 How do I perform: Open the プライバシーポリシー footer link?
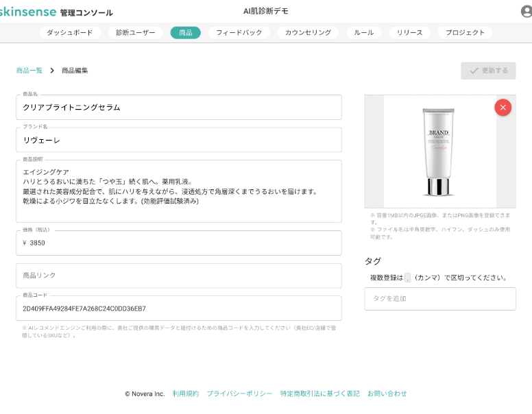click(239, 393)
